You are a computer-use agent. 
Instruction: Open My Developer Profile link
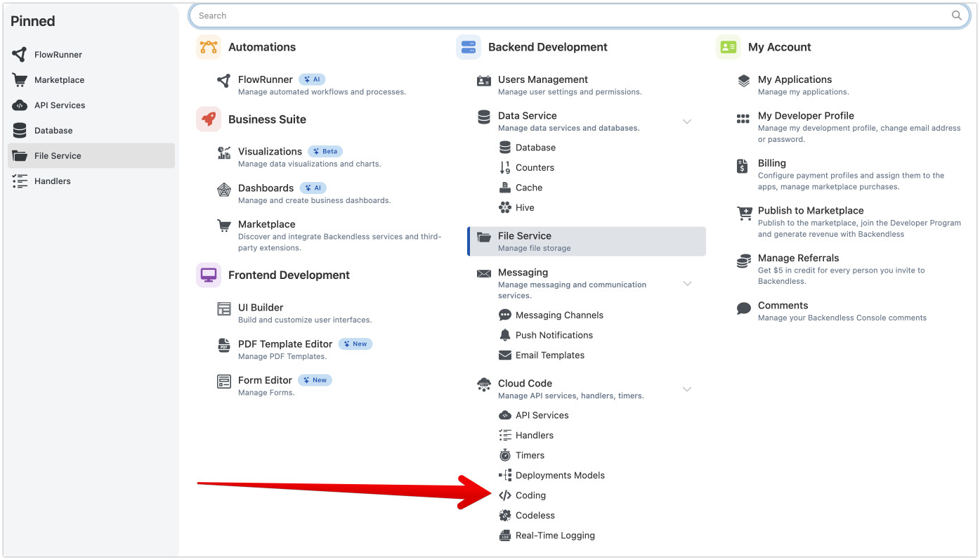pos(806,116)
